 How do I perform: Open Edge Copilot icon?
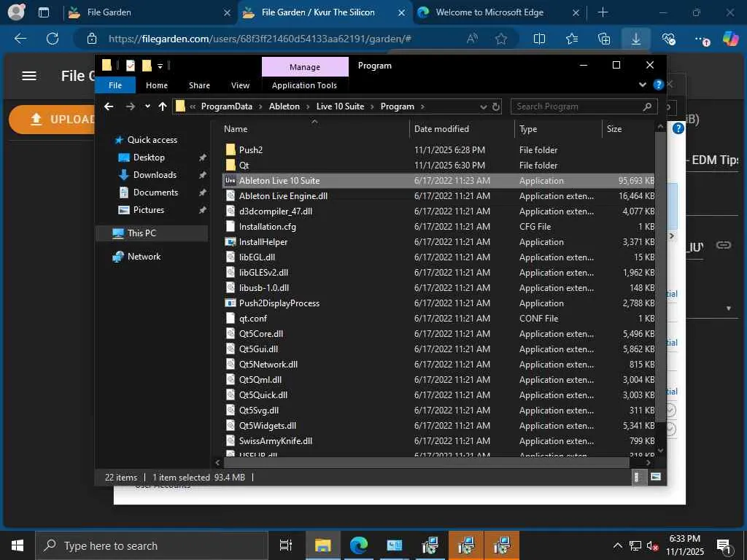click(730, 39)
